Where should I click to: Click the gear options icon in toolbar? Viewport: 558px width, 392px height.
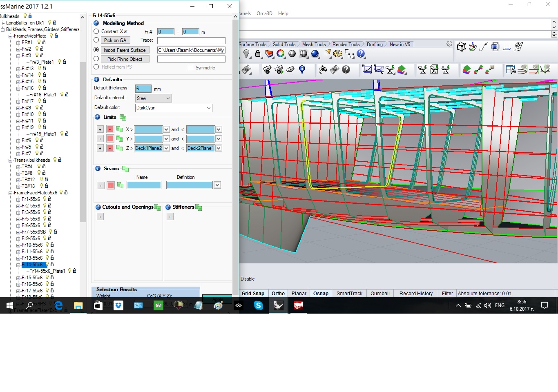[338, 54]
